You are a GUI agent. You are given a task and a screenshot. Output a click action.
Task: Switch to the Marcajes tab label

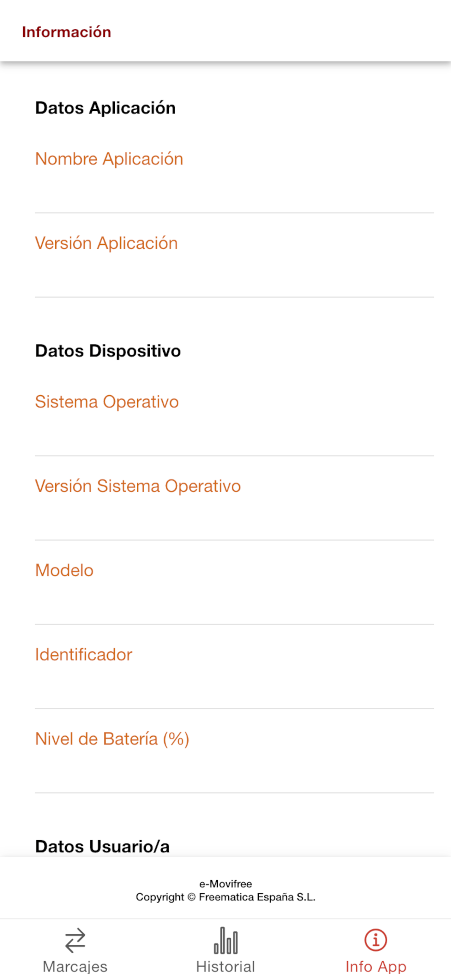[x=75, y=967]
